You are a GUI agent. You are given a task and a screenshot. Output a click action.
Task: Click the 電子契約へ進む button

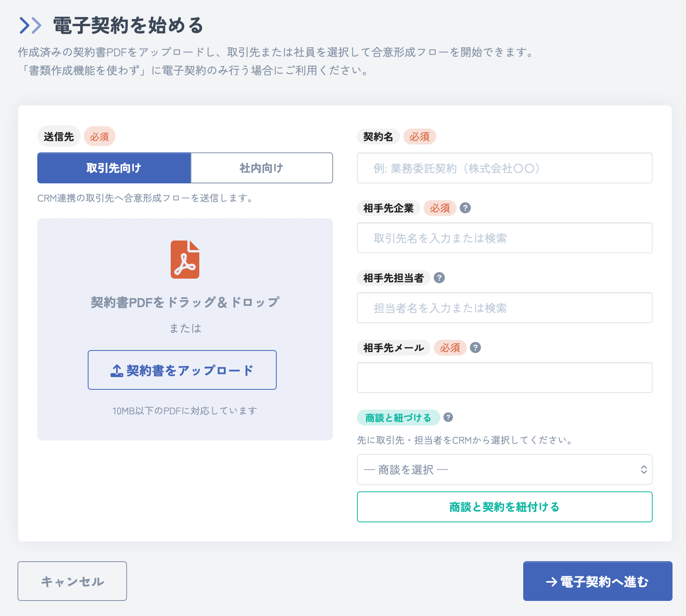pyautogui.click(x=597, y=581)
